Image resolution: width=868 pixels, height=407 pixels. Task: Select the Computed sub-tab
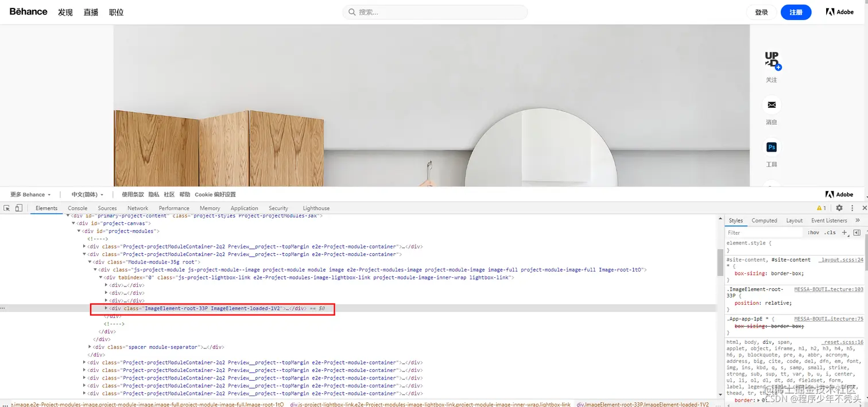pyautogui.click(x=765, y=220)
